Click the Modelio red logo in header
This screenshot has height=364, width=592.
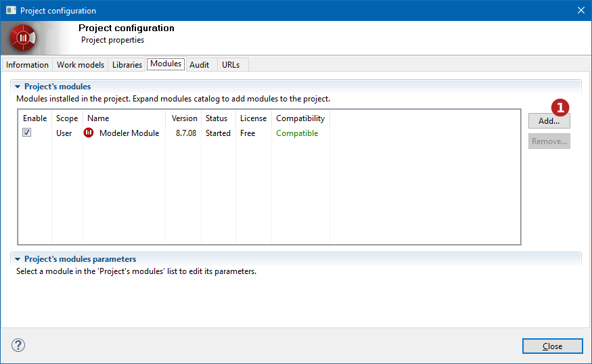point(23,38)
